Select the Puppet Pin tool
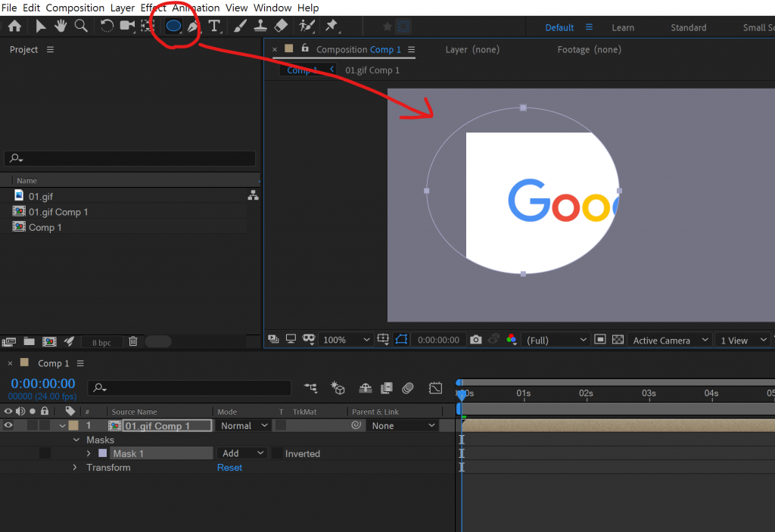 tap(331, 26)
